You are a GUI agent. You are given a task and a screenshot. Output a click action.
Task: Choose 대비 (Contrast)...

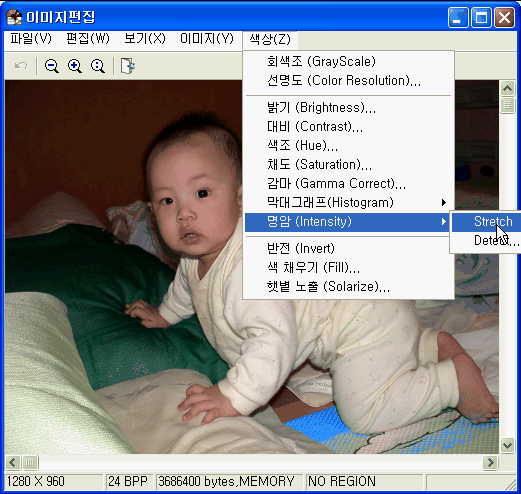[x=349, y=127]
